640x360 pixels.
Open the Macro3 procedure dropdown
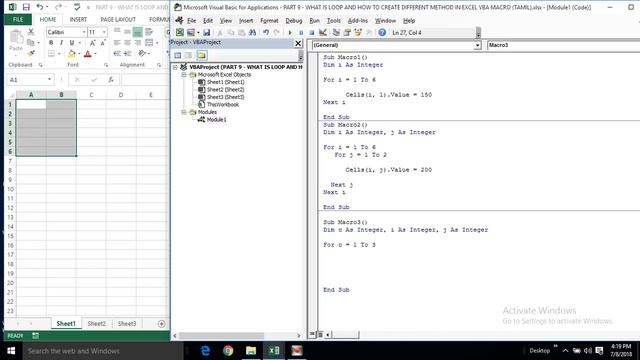pyautogui.click(x=563, y=45)
